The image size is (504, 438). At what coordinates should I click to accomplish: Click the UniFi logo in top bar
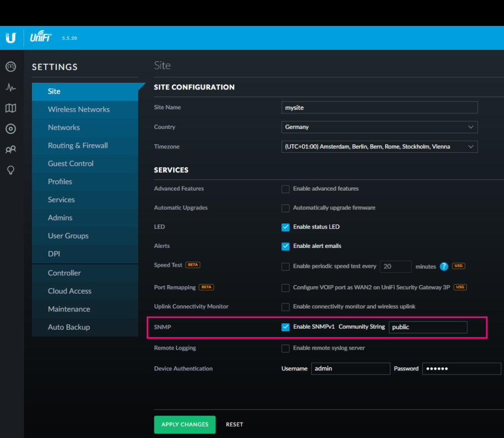pyautogui.click(x=40, y=37)
